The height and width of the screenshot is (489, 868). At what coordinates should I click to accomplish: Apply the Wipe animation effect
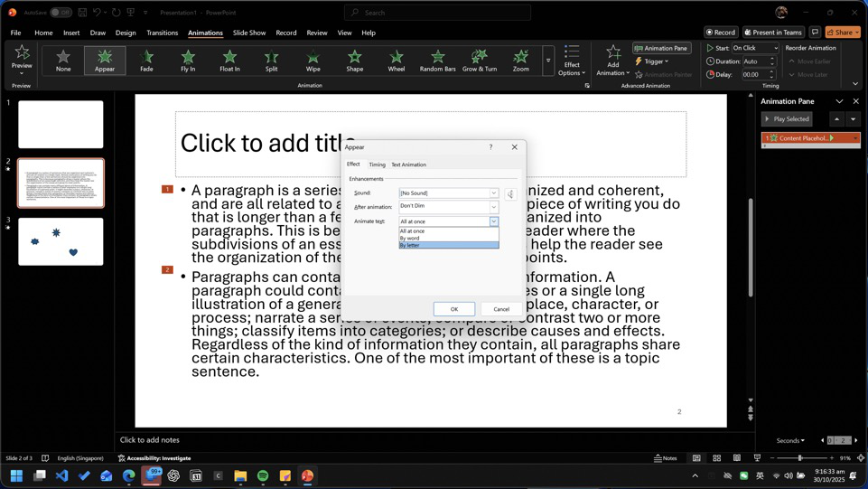pos(313,61)
